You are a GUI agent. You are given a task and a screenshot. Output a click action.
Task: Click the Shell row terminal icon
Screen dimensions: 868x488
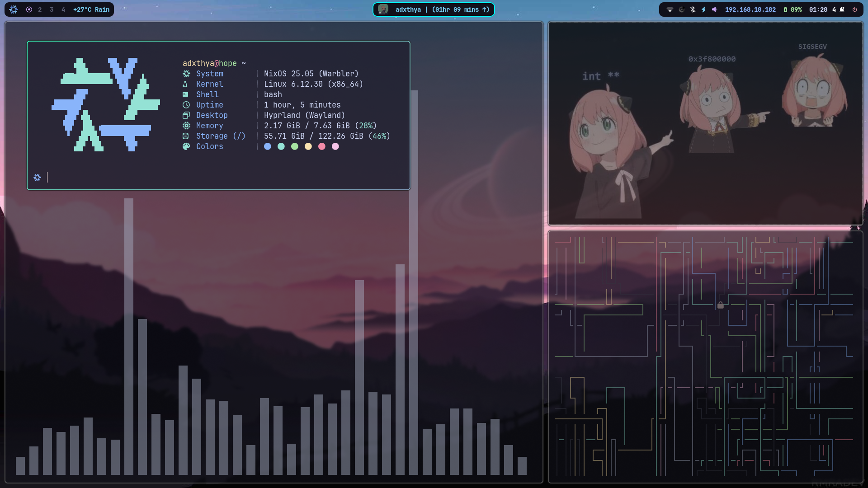tap(185, 94)
